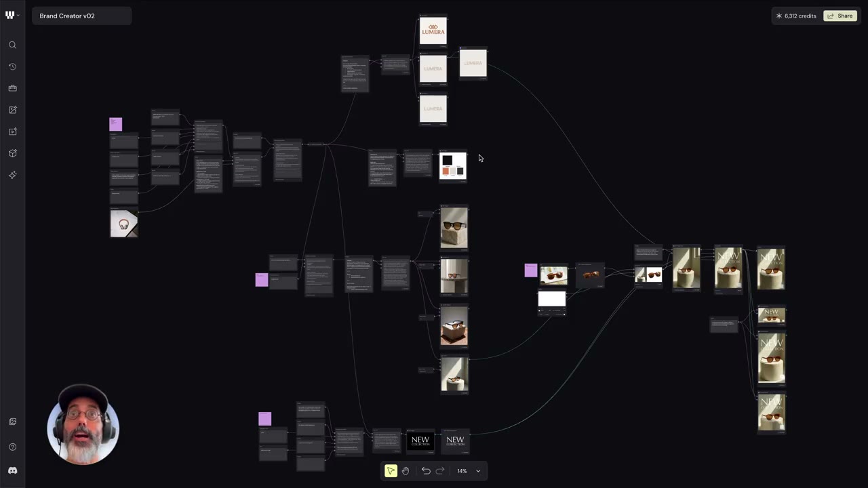The width and height of the screenshot is (868, 488).
Task: Open the 14% zoom level dropdown
Action: coord(469,470)
